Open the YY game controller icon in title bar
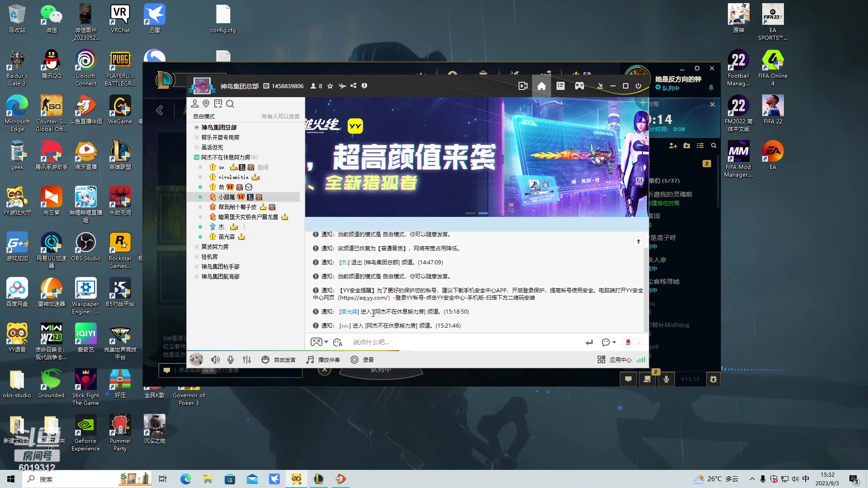Screen dimensions: 868x488 pyautogui.click(x=580, y=86)
